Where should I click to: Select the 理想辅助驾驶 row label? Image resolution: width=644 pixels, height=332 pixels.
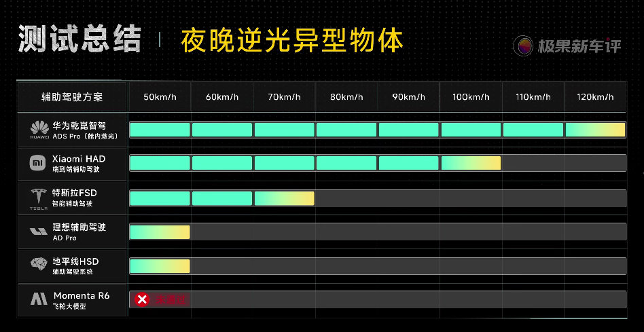(x=79, y=227)
